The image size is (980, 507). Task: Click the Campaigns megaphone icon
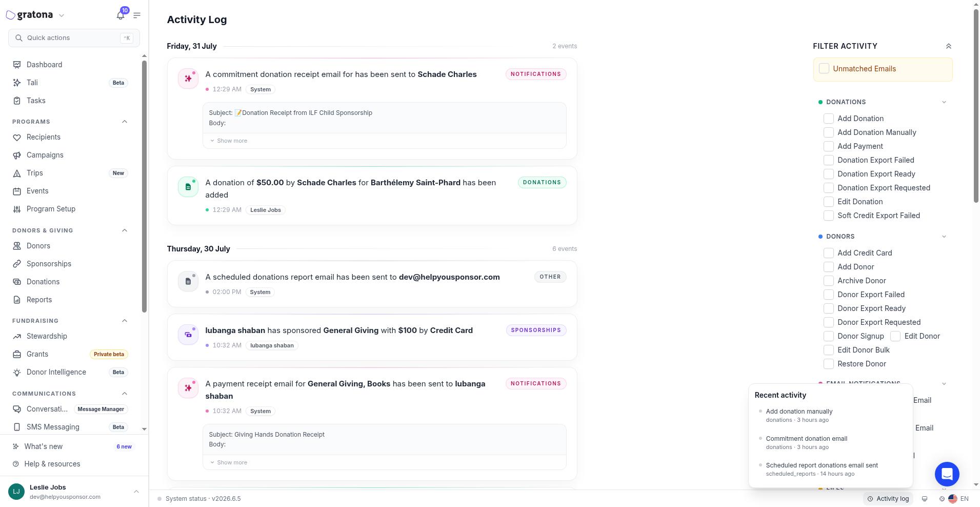(17, 155)
